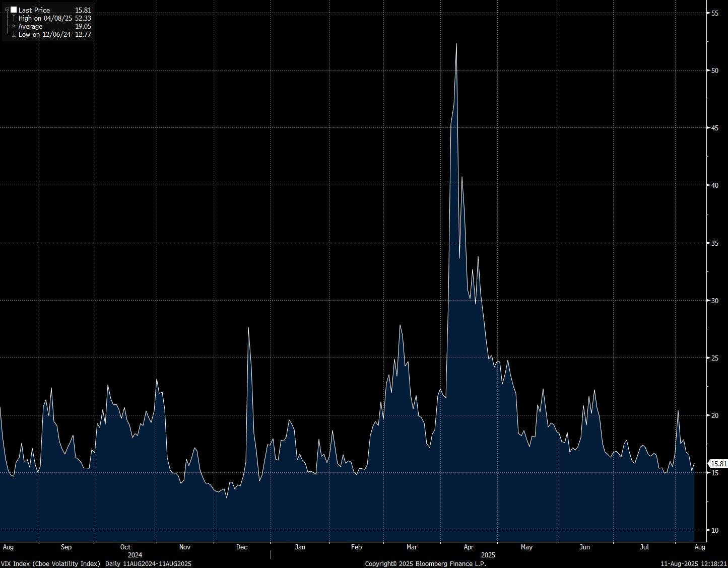Click the Low marker icon in legend

(14, 34)
